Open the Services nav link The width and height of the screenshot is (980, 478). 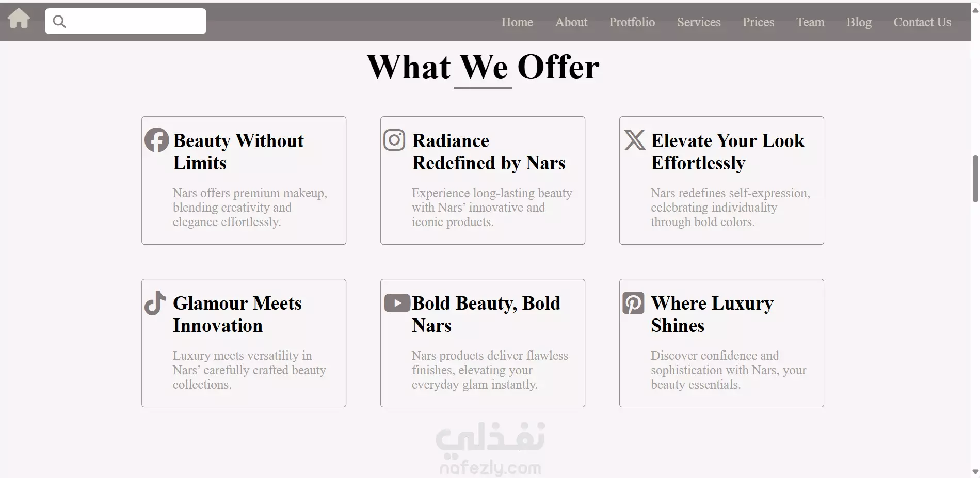[699, 22]
